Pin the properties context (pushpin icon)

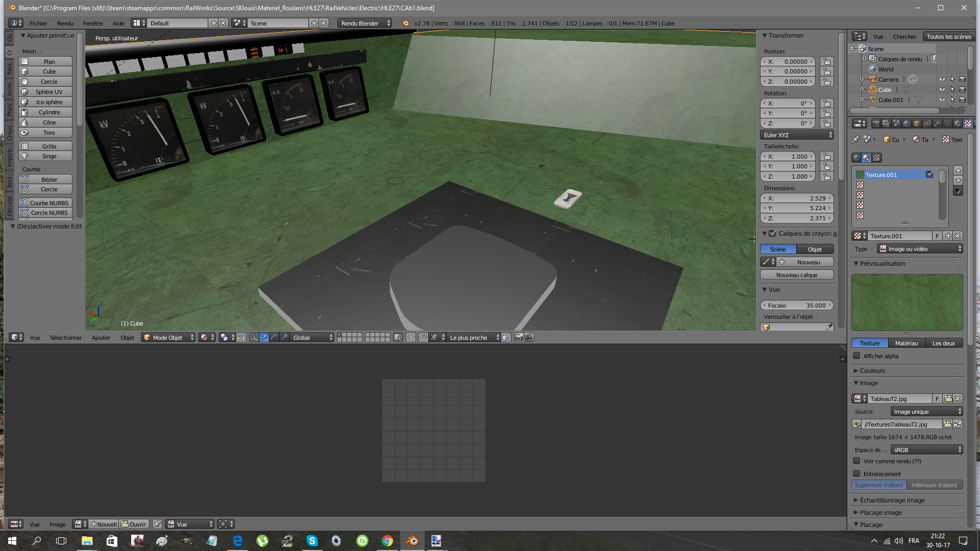pos(856,139)
